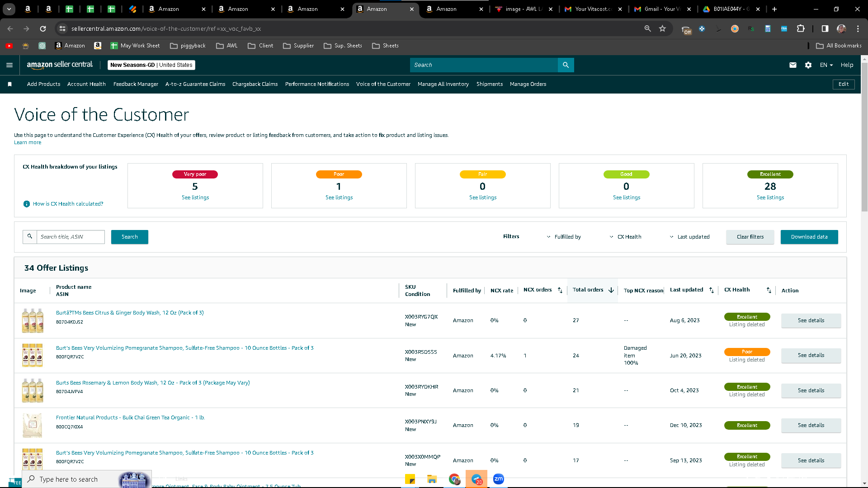
Task: Click the Seller Central top search field
Action: (x=484, y=65)
